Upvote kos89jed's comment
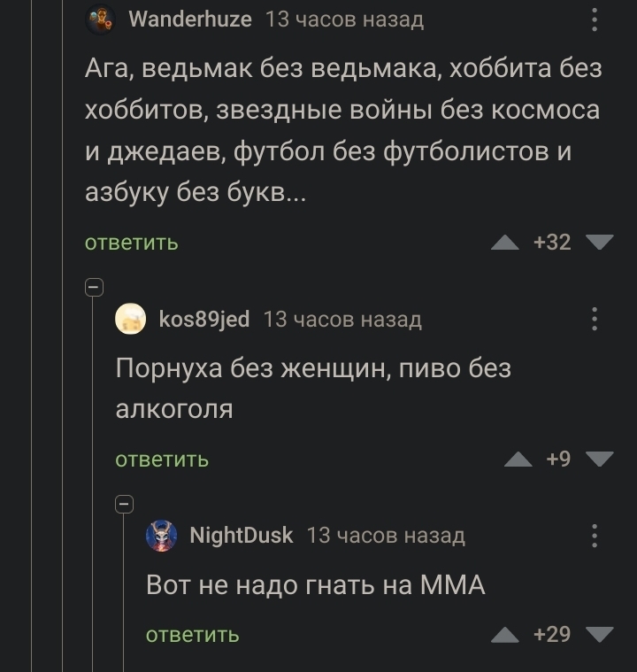The height and width of the screenshot is (672, 637). tap(518, 459)
